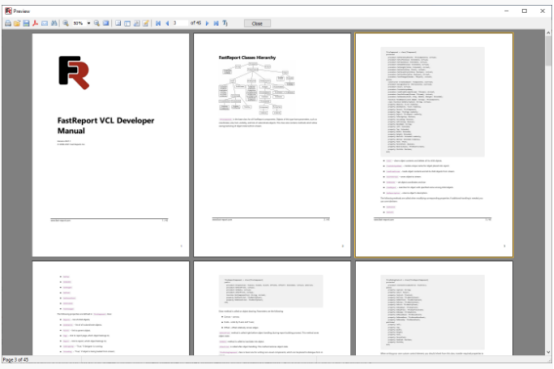The image size is (554, 369).
Task: Open Find text using the binoculars icon
Action: [x=54, y=23]
